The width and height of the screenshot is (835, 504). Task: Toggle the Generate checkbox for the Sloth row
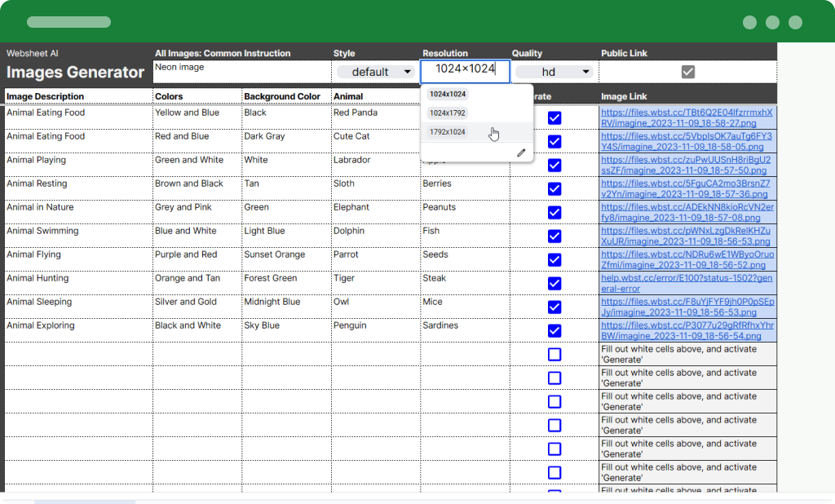(x=554, y=188)
